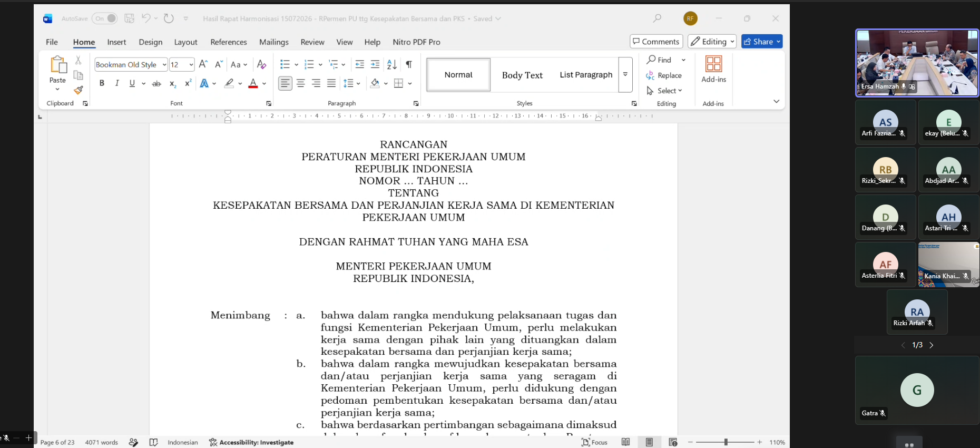Image resolution: width=980 pixels, height=448 pixels.
Task: Toggle Bold formatting
Action: click(102, 83)
